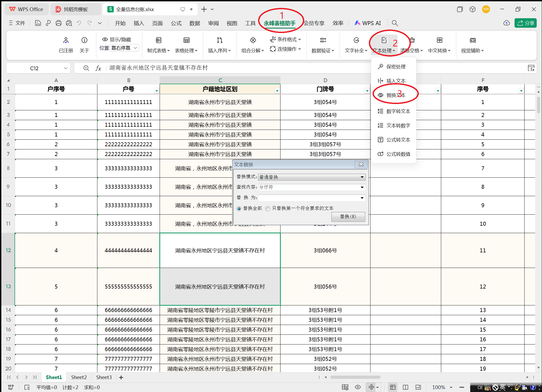The height and width of the screenshot is (392, 542).
Task: Choose 数字转文本 from the dropdown menu
Action: pyautogui.click(x=398, y=111)
